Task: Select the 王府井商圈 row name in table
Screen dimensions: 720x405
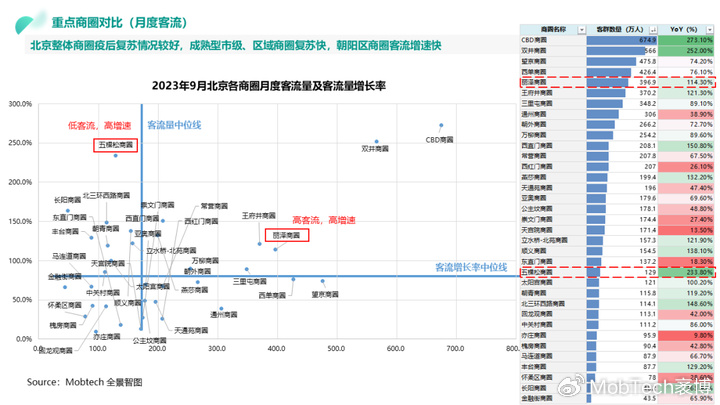Action: [536, 93]
